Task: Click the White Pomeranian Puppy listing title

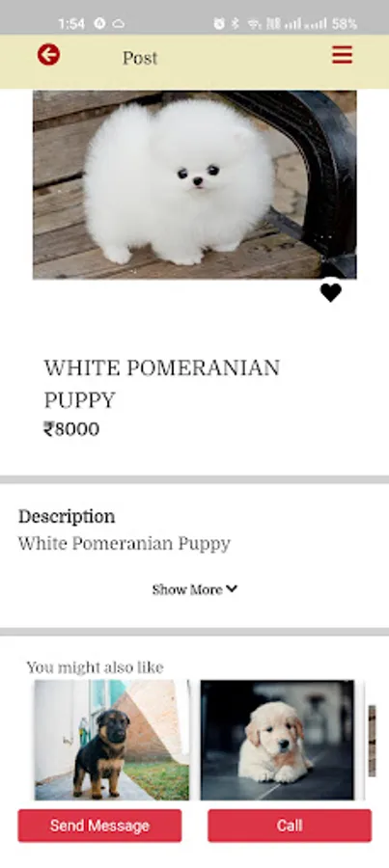Action: coord(162,384)
